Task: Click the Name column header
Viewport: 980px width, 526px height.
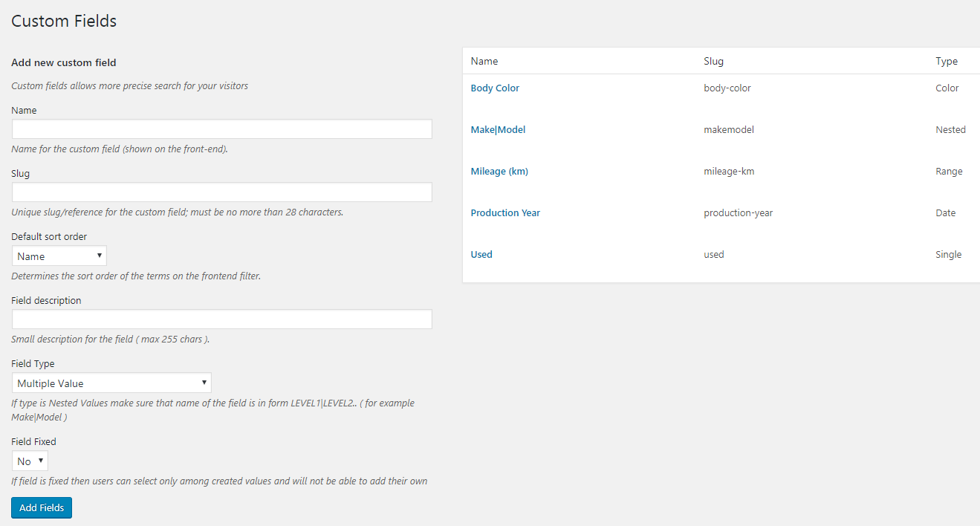Action: tap(484, 62)
